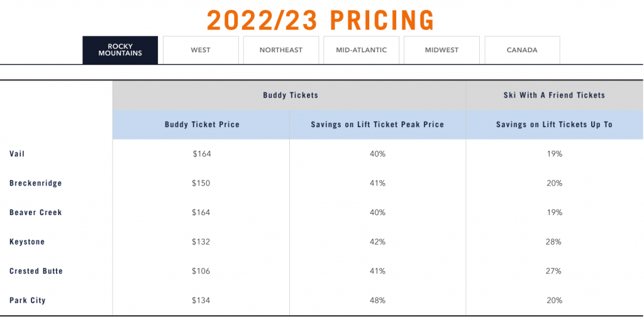
Task: Click Savings on Lift Ticket Peak Price header
Action: [377, 125]
